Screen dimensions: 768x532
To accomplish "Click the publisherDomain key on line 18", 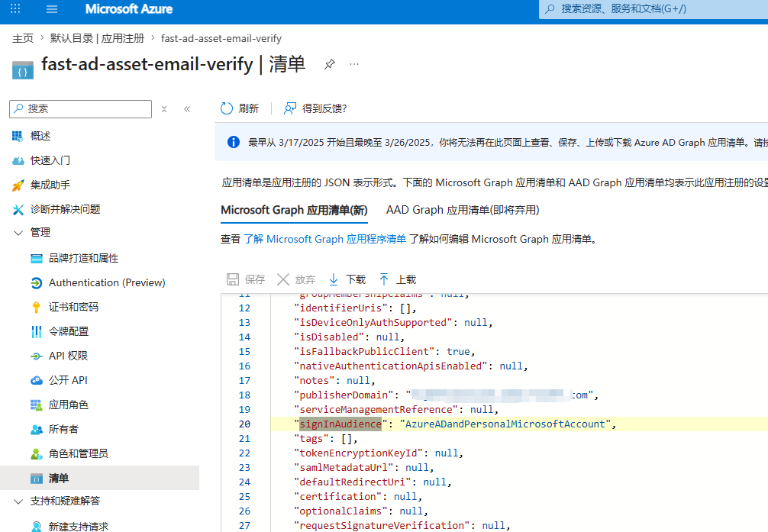I will tap(344, 395).
